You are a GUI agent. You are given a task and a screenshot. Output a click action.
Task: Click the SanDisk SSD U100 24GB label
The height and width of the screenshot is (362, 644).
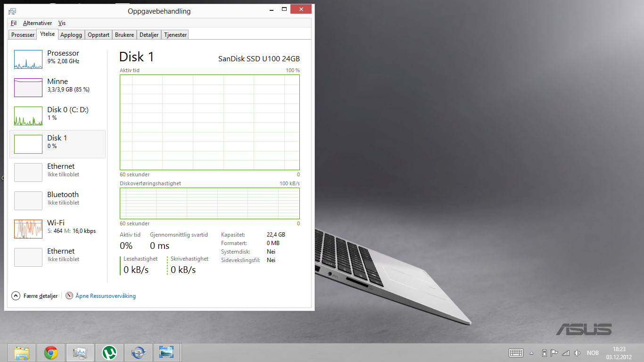pos(259,59)
